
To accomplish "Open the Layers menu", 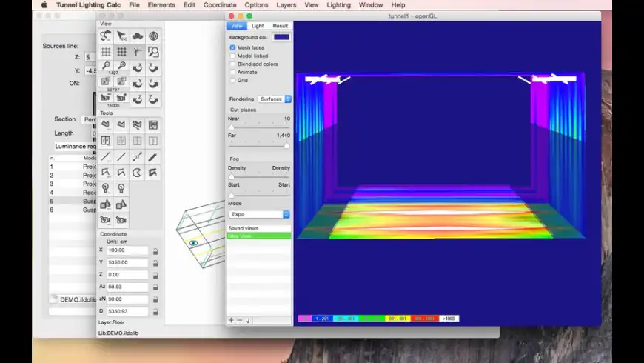I will [x=286, y=5].
